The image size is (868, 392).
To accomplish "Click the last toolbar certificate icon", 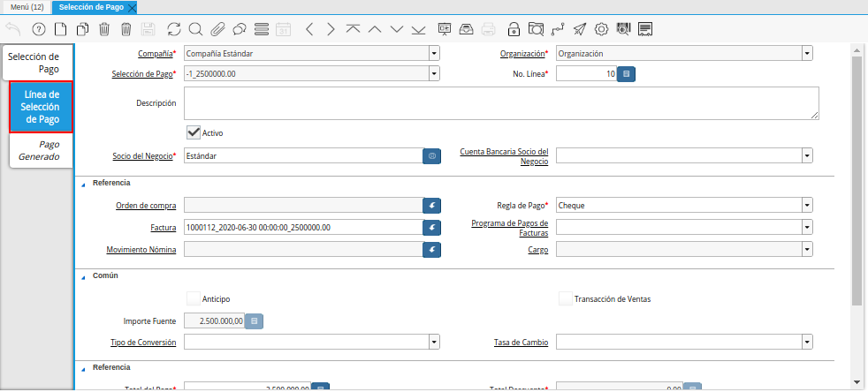I will click(645, 29).
